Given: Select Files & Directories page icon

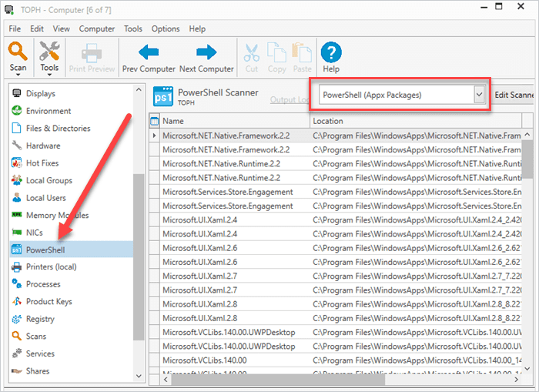Looking at the screenshot, I should [x=16, y=128].
